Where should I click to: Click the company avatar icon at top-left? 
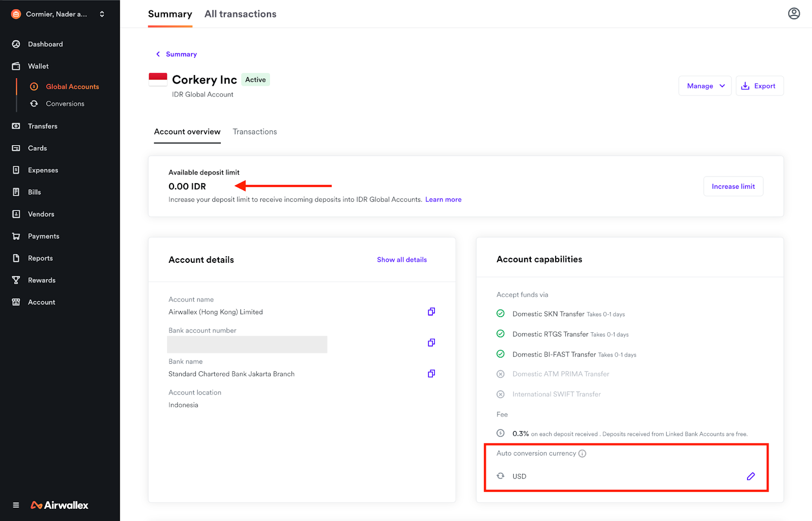point(16,14)
